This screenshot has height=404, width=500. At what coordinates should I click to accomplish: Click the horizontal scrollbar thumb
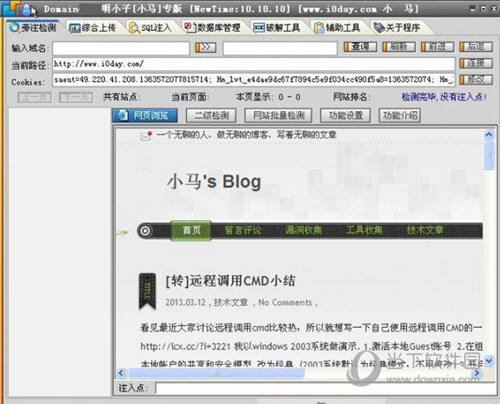(x=217, y=373)
